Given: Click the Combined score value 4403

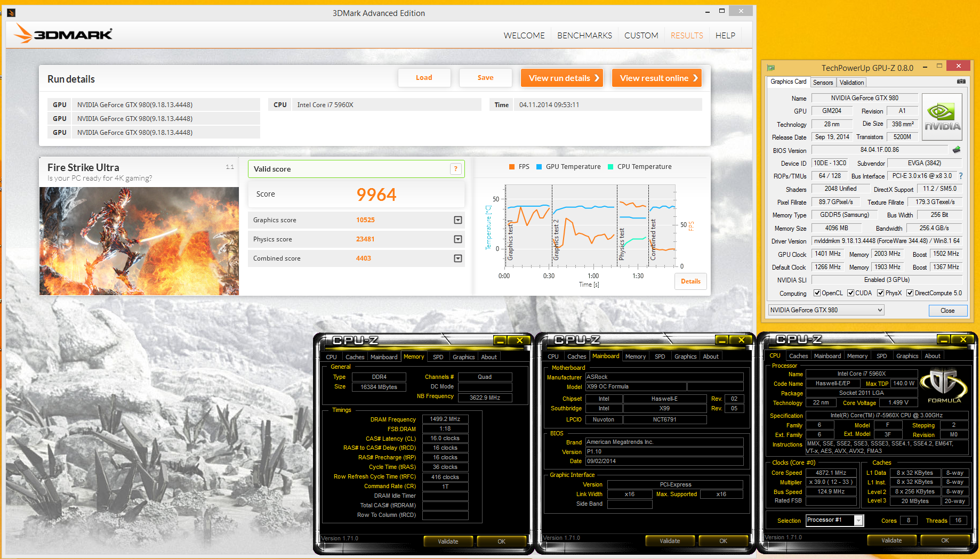Looking at the screenshot, I should click(x=363, y=258).
